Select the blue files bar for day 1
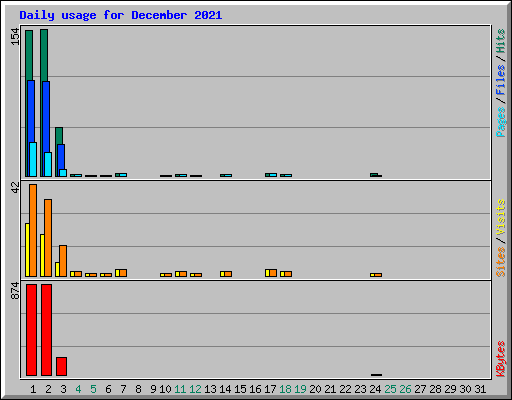The image size is (512, 400). (x=31, y=111)
